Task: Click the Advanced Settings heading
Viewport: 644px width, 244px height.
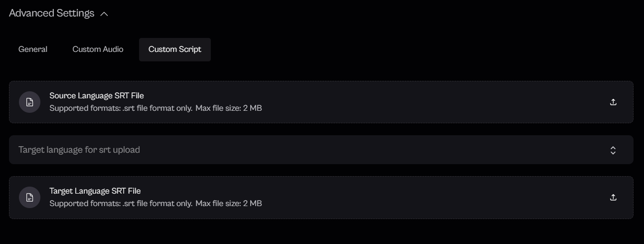Action: click(52, 13)
